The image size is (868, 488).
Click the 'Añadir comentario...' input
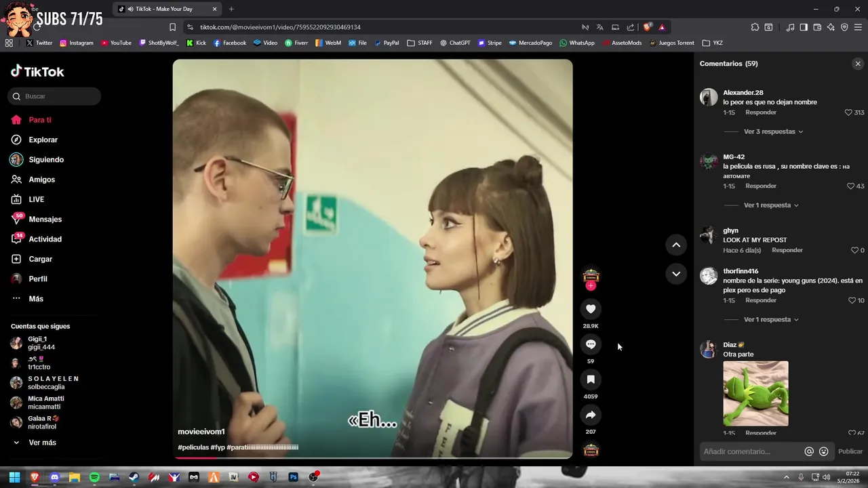point(750,451)
